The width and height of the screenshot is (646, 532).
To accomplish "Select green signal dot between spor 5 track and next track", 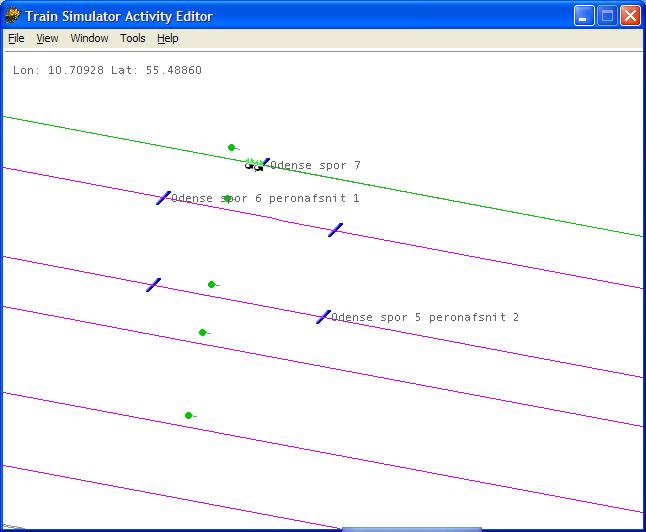I will click(202, 332).
